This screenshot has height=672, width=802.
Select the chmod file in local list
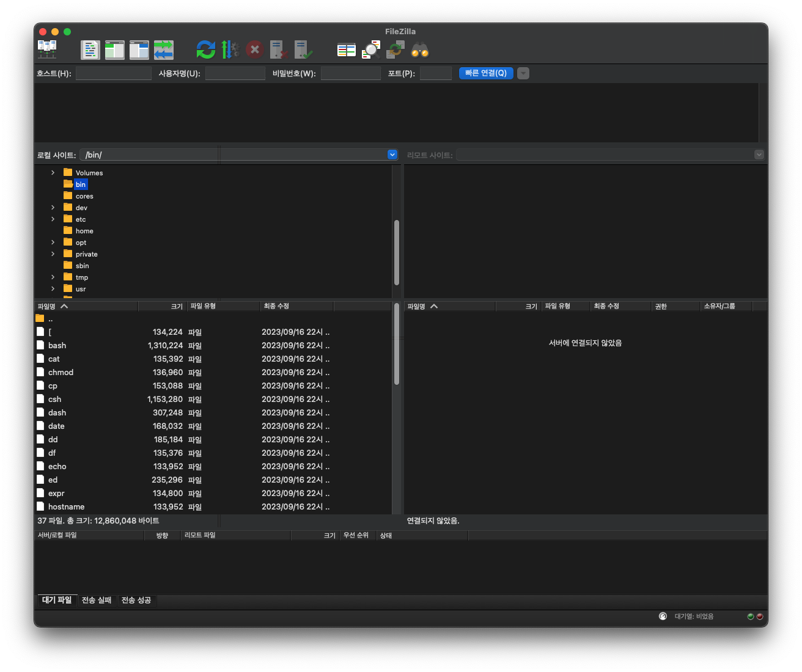[x=213, y=373]
